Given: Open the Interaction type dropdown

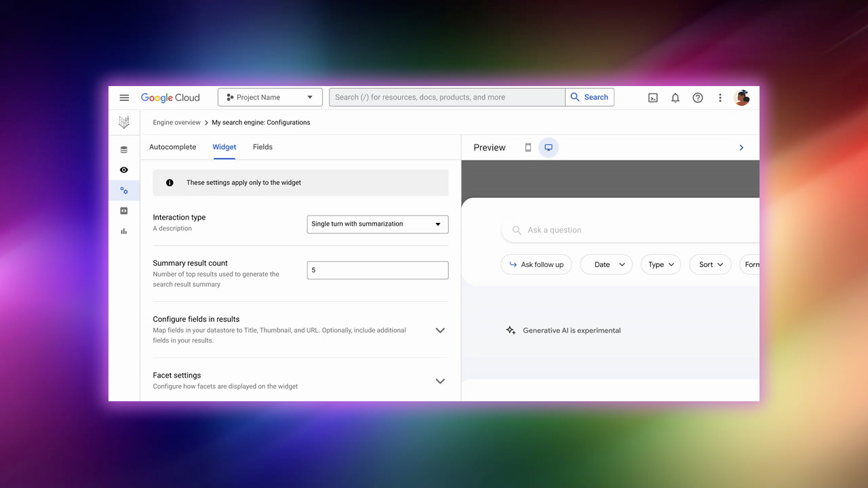Looking at the screenshot, I should pyautogui.click(x=377, y=224).
